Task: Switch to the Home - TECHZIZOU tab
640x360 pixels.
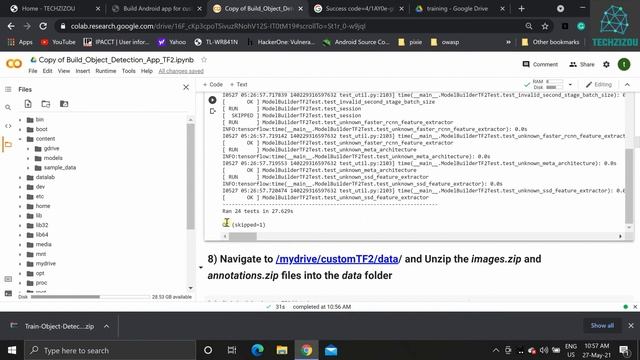Action: pos(53,9)
